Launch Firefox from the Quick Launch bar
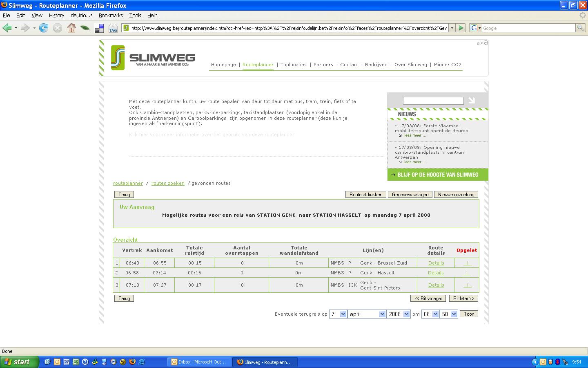588x368 pixels. pyautogui.click(x=132, y=362)
